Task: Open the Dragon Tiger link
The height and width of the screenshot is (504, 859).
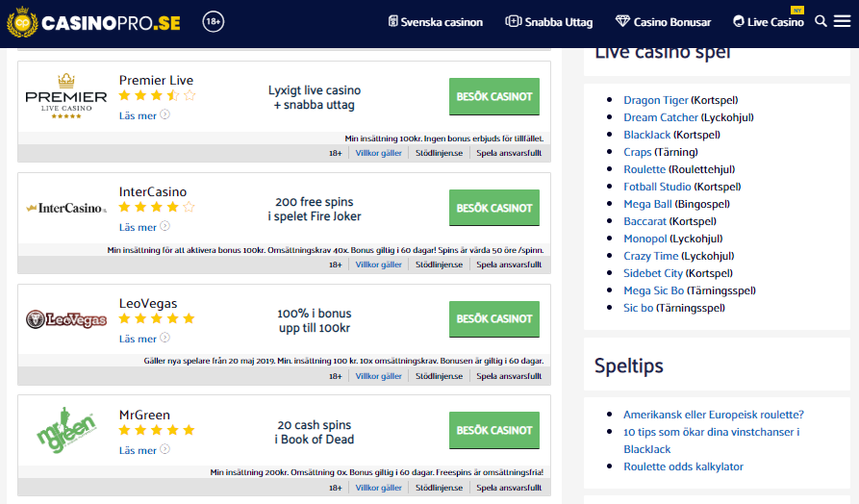Action: pyautogui.click(x=656, y=100)
